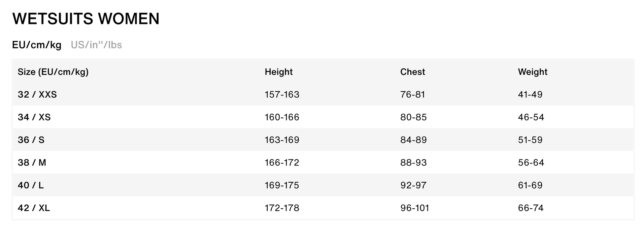Click the Height column header
This screenshot has height=236, width=644.
tap(278, 72)
